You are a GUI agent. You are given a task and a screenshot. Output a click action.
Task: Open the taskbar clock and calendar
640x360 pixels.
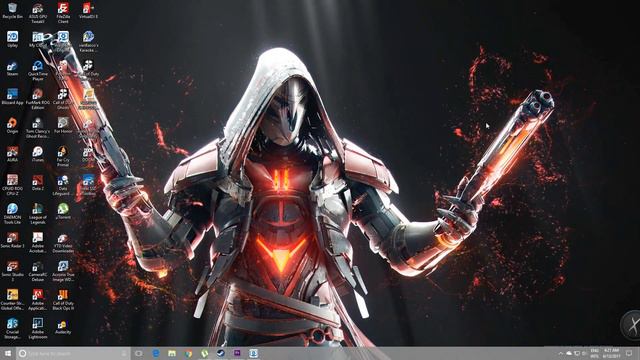click(611, 353)
